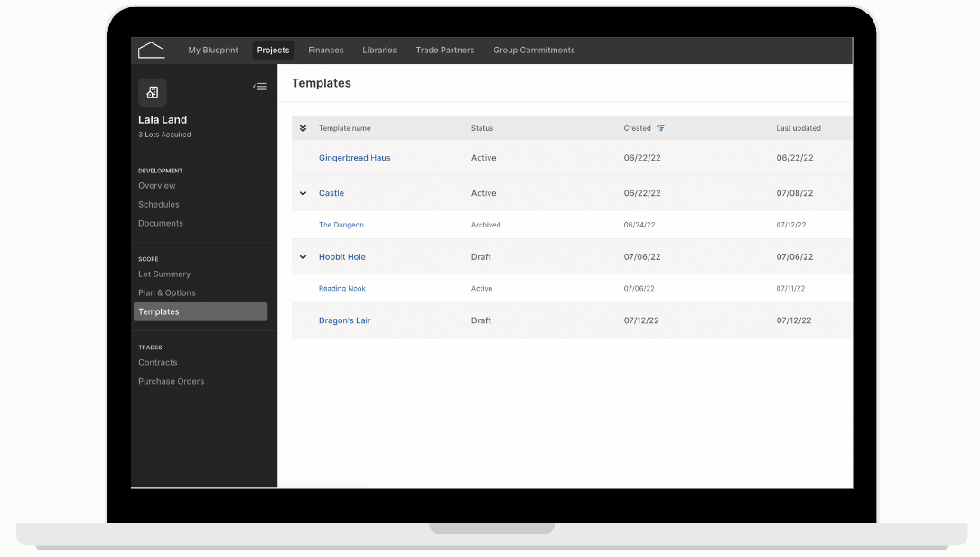Select Purchase Orders in sidebar

(172, 381)
